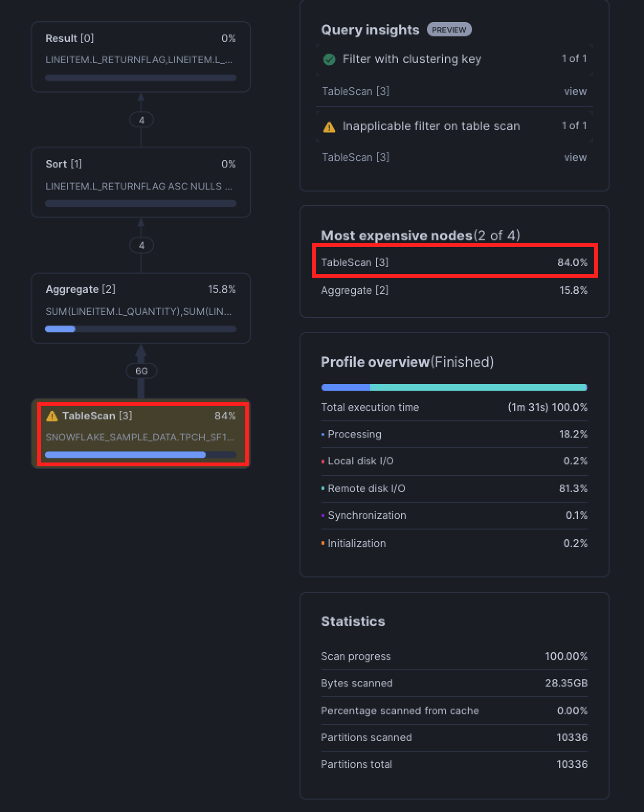Click the warning icon beside Inapplicable filter
The image size is (644, 812).
click(x=329, y=127)
